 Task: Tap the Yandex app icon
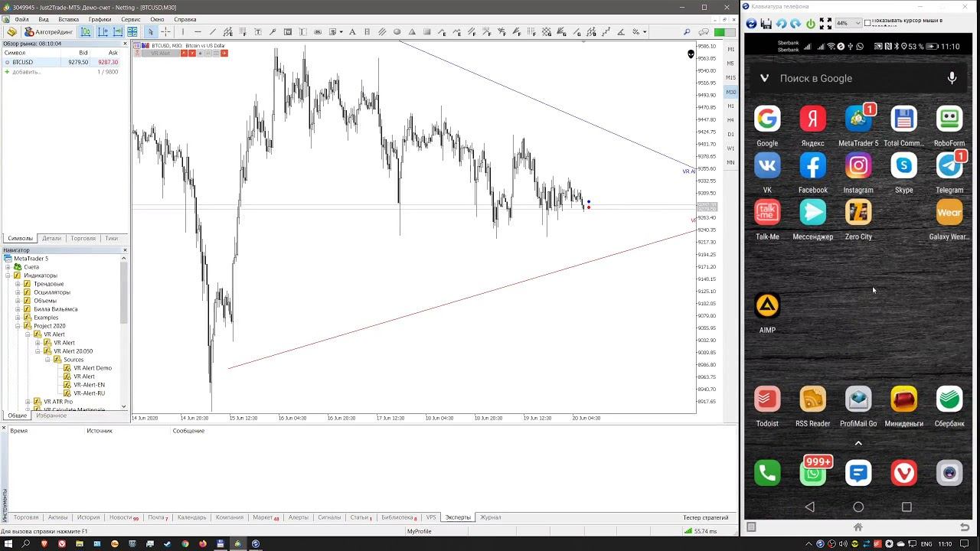[813, 119]
